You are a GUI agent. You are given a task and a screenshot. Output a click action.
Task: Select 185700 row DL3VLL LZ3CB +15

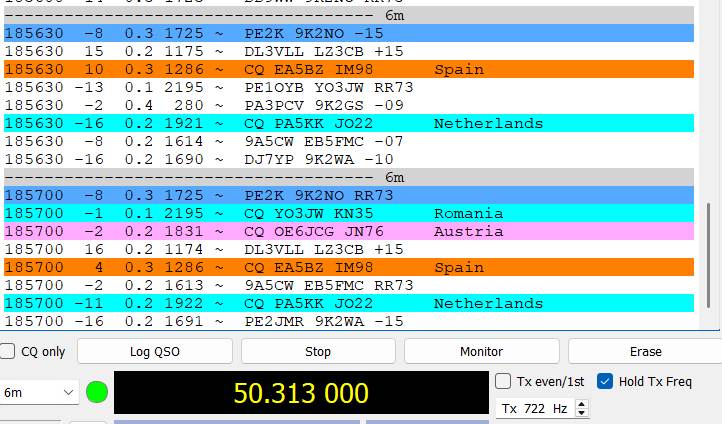(x=349, y=249)
